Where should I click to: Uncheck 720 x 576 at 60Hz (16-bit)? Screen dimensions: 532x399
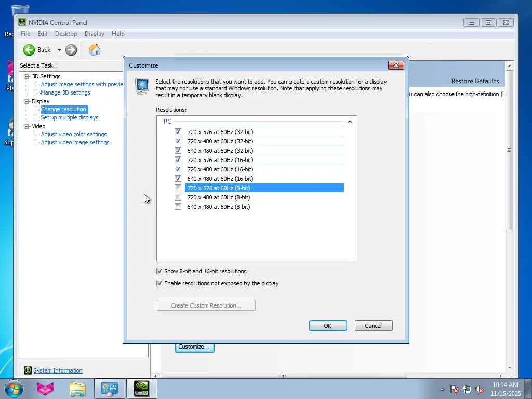pyautogui.click(x=178, y=160)
